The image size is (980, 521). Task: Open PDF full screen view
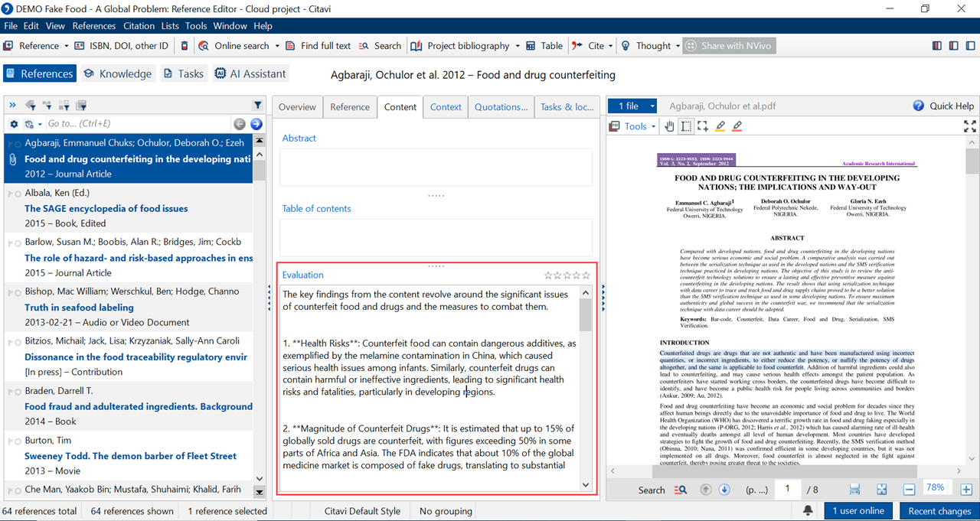click(969, 126)
